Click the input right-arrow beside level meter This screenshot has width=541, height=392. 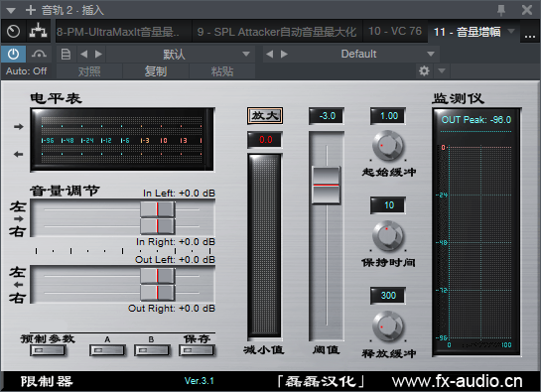19,127
